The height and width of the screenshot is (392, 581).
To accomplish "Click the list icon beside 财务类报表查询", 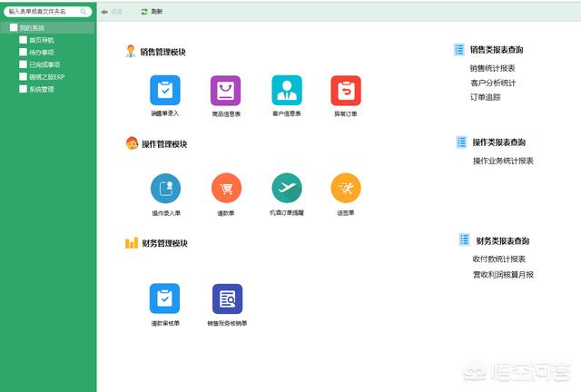I will [464, 240].
